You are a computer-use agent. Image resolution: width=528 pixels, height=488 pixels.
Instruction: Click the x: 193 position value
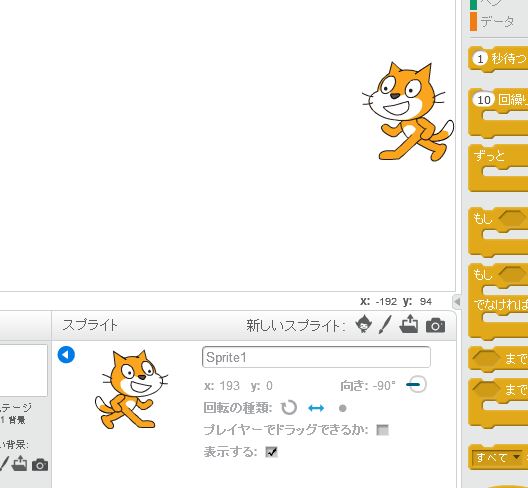[222, 385]
